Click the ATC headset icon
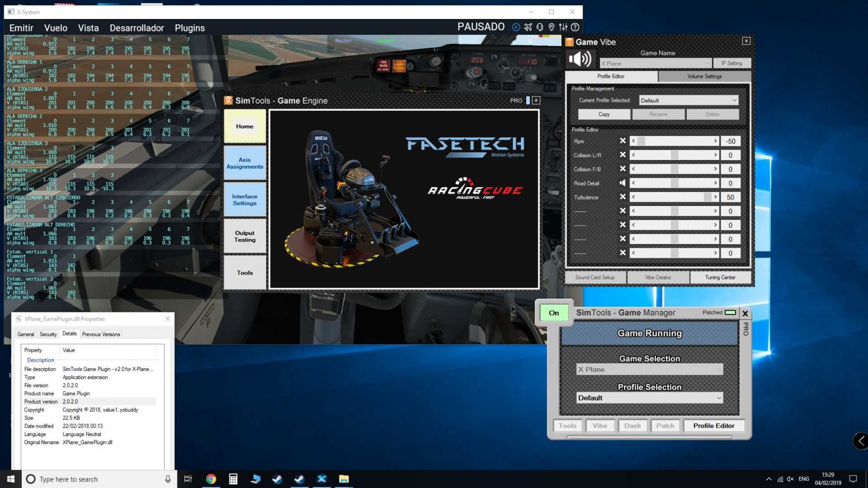 (x=540, y=27)
